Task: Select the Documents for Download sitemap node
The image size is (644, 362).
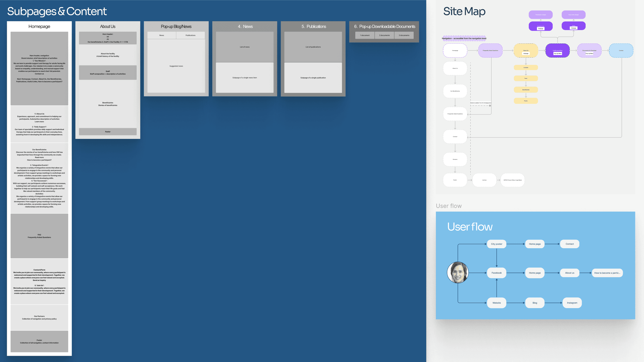Action: (x=589, y=50)
